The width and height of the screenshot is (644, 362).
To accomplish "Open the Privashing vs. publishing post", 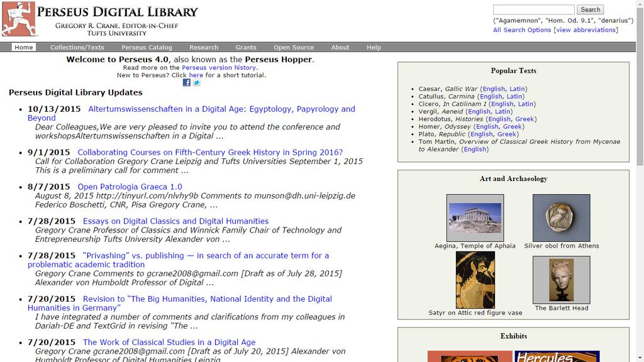I will (x=178, y=260).
